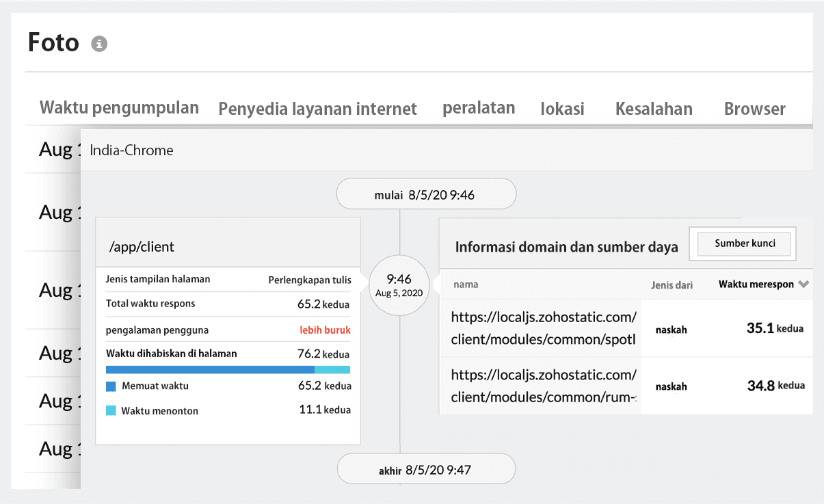Click the info icon beside the Foto title
This screenshot has width=824, height=504.
point(99,43)
